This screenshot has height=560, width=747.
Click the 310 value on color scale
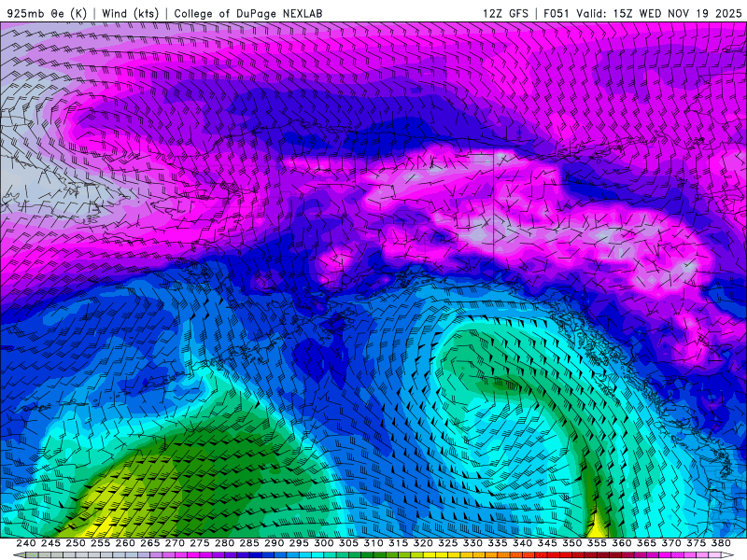click(x=373, y=543)
